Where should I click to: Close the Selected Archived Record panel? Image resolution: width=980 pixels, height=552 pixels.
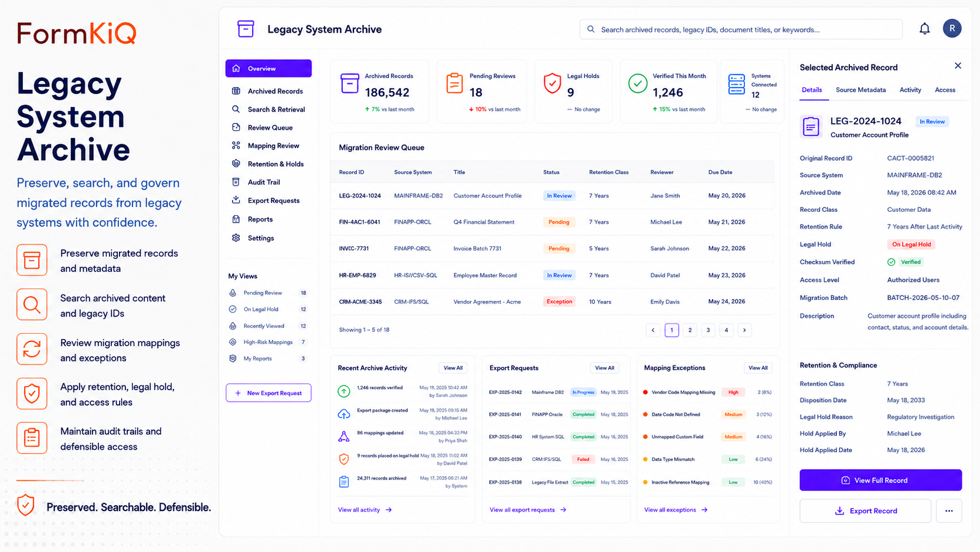point(958,66)
